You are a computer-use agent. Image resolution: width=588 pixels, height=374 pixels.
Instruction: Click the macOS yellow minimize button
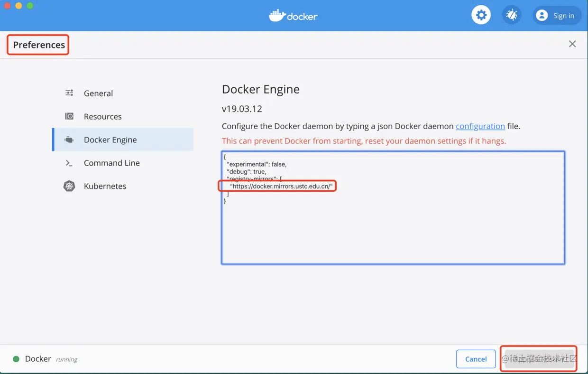[18, 6]
